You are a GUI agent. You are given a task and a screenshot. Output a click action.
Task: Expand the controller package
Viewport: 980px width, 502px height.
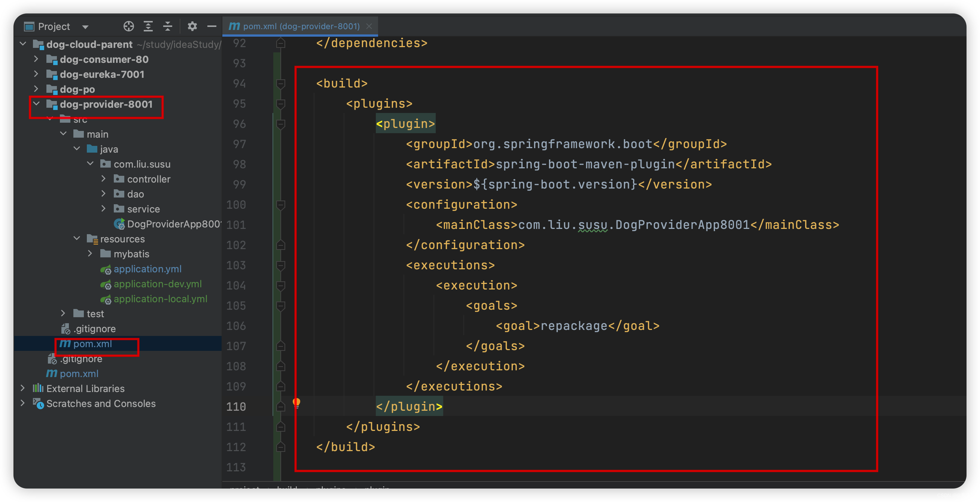(103, 179)
